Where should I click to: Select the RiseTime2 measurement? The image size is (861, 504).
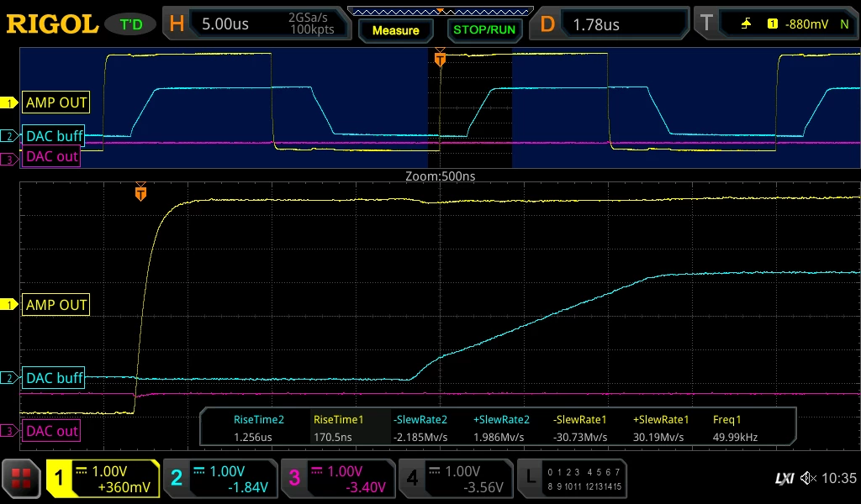[x=259, y=428]
